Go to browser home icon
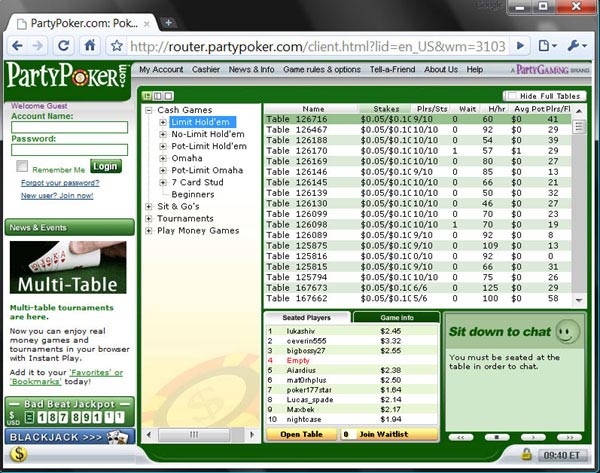This screenshot has width=600, height=473. click(x=90, y=46)
